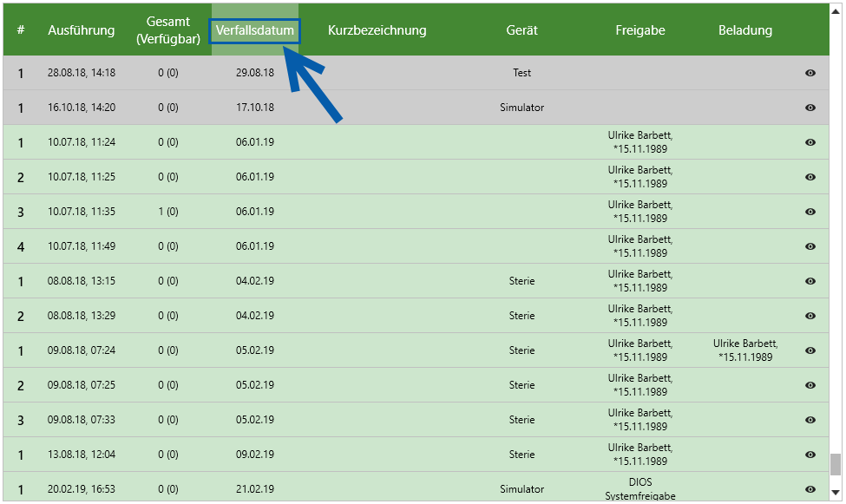Image resolution: width=846 pixels, height=504 pixels.
Task: Click the Freigabe column header
Action: pyautogui.click(x=639, y=30)
